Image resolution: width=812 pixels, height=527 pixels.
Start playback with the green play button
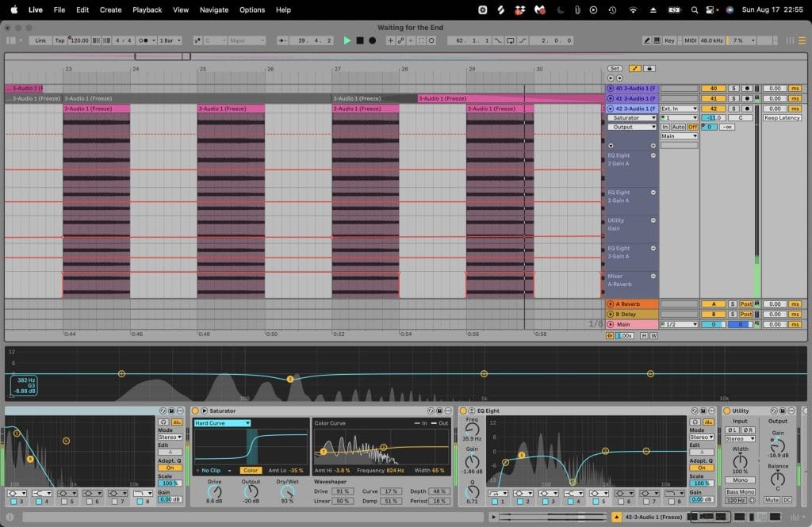pyautogui.click(x=347, y=40)
